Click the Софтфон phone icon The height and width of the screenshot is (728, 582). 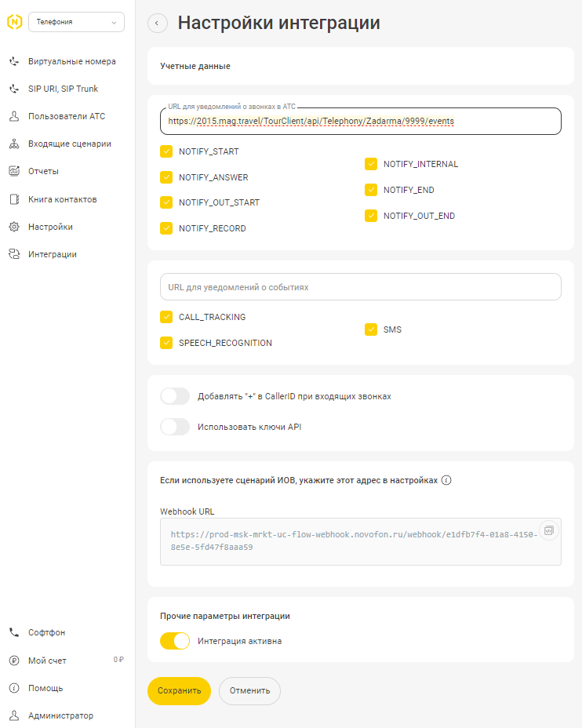point(14,632)
